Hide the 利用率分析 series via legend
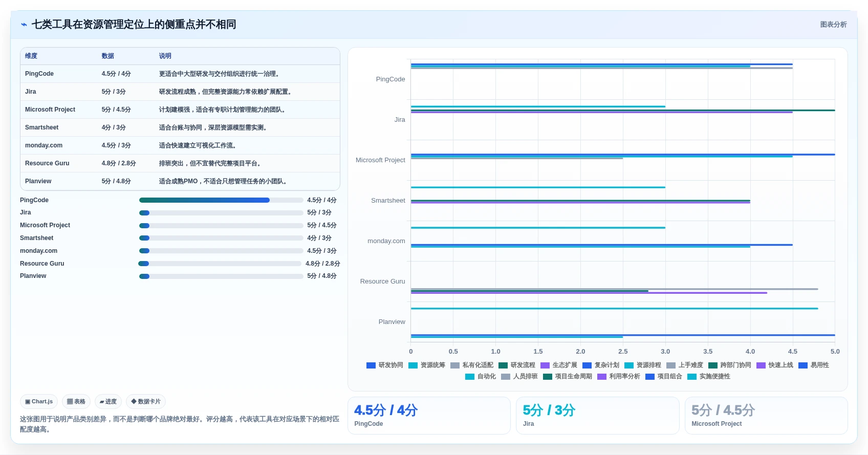 click(619, 376)
